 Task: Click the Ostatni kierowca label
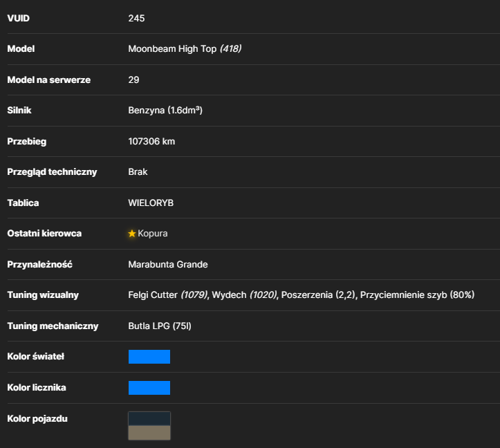click(x=44, y=234)
